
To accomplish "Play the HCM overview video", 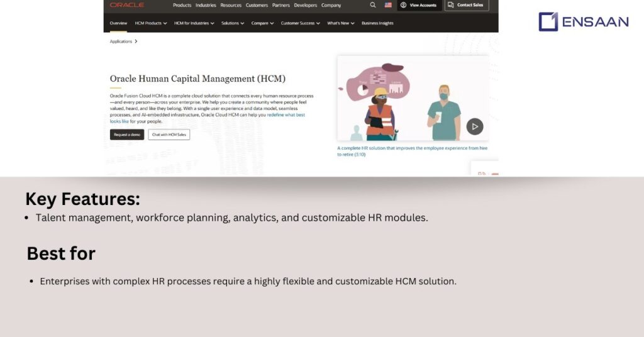I will (x=475, y=126).
